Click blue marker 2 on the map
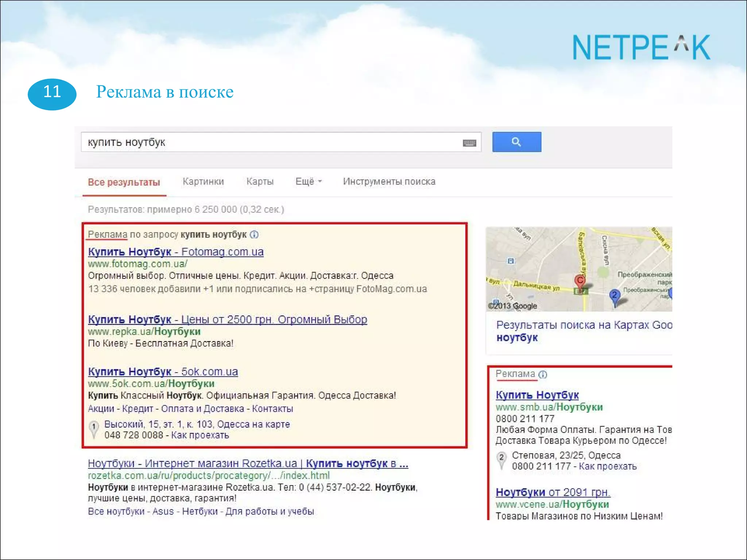The image size is (747, 560). click(x=615, y=295)
